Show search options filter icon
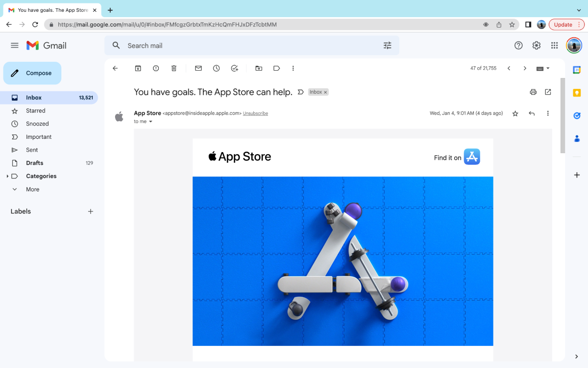 point(388,45)
